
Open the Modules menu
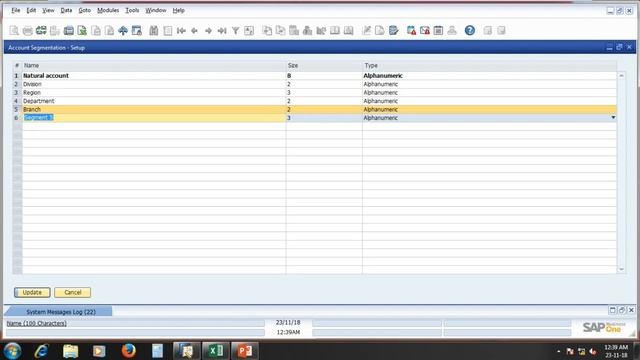point(108,10)
